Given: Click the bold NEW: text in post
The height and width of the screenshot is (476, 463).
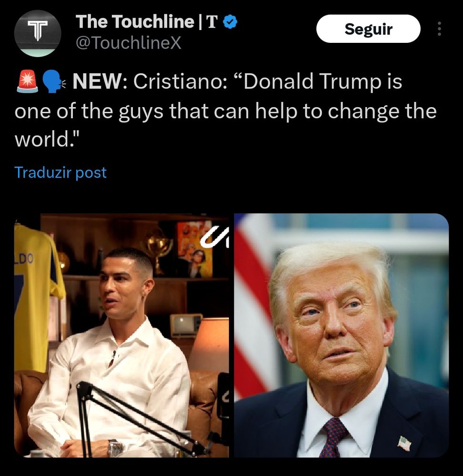Looking at the screenshot, I should [100, 82].
